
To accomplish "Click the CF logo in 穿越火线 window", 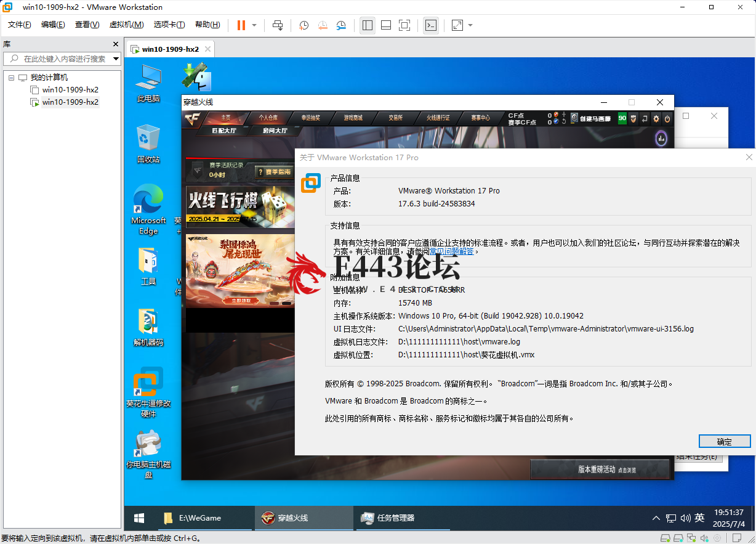I will [193, 118].
